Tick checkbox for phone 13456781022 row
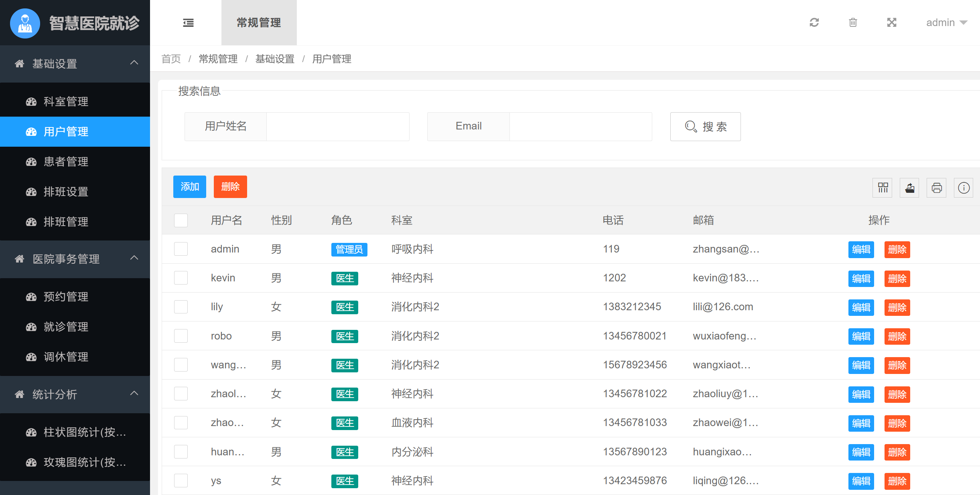Screen dimensions: 980x495 [x=181, y=394]
